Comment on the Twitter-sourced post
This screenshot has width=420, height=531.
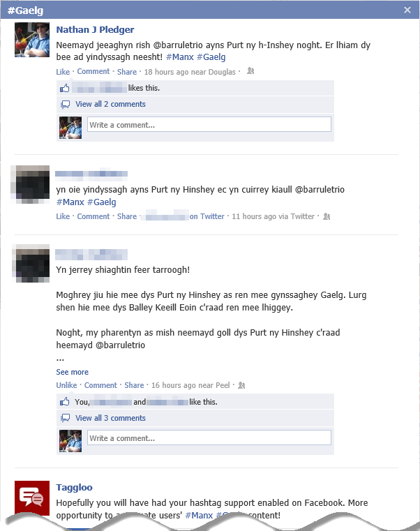93,216
